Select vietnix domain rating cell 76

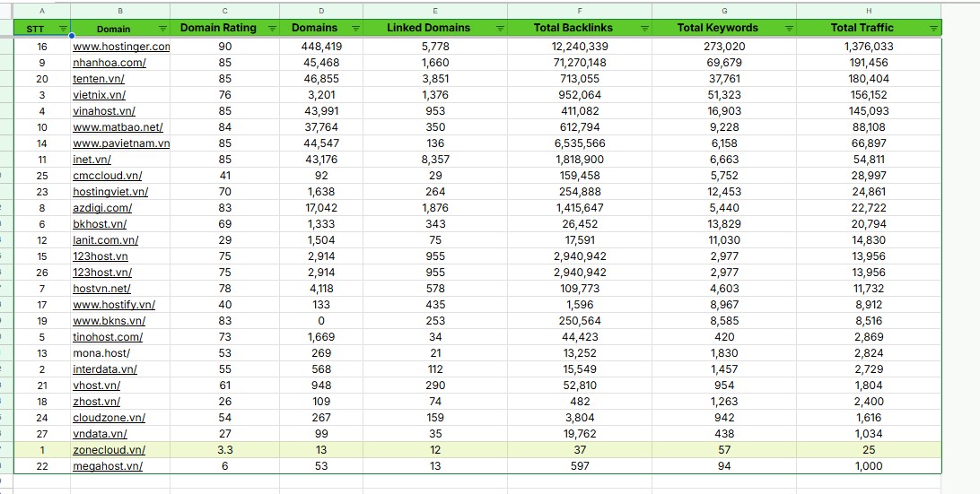[225, 95]
